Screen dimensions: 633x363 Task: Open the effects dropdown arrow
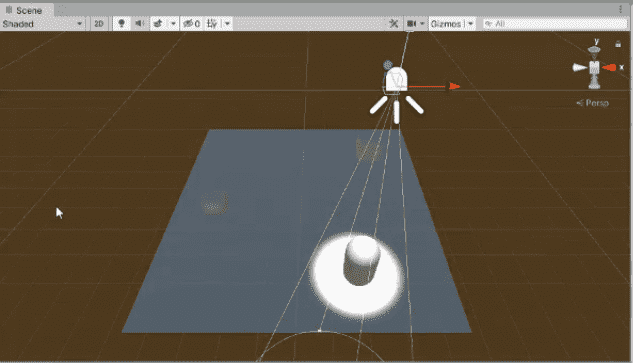pos(173,24)
